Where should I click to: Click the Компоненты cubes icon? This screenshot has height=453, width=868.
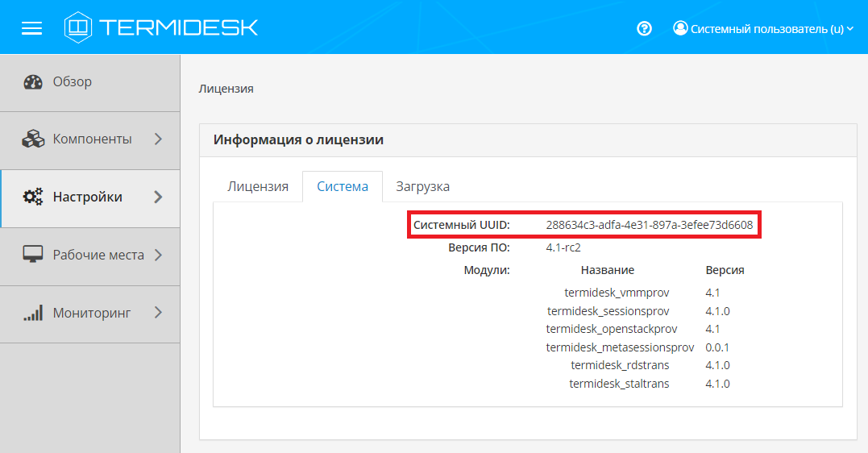coord(33,139)
